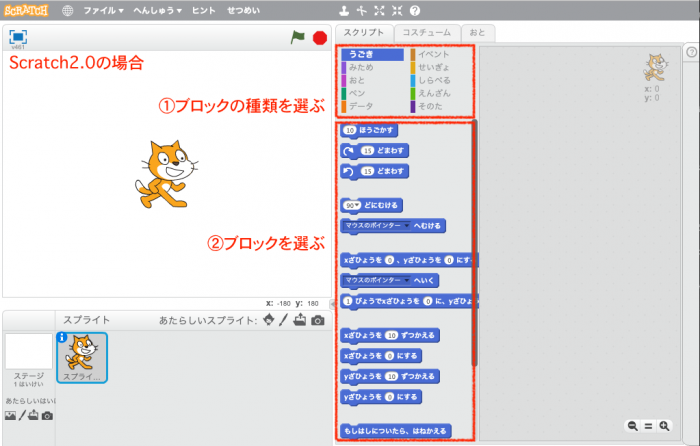Zoom out on the scripts area
Image resolution: width=700 pixels, height=446 pixels.
pyautogui.click(x=633, y=426)
